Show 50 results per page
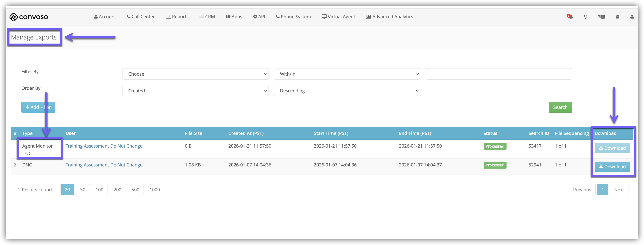644x245 pixels. click(x=82, y=190)
